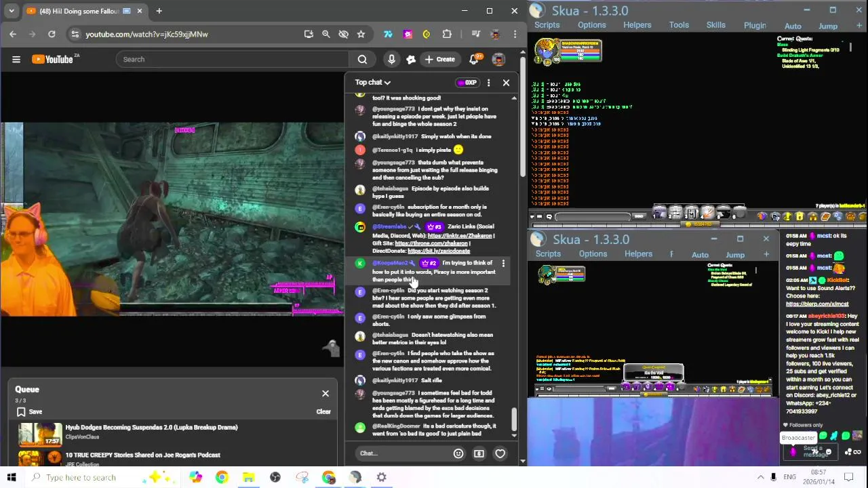This screenshot has width=868, height=488.
Task: Start voice search with the microphone icon
Action: 391,59
